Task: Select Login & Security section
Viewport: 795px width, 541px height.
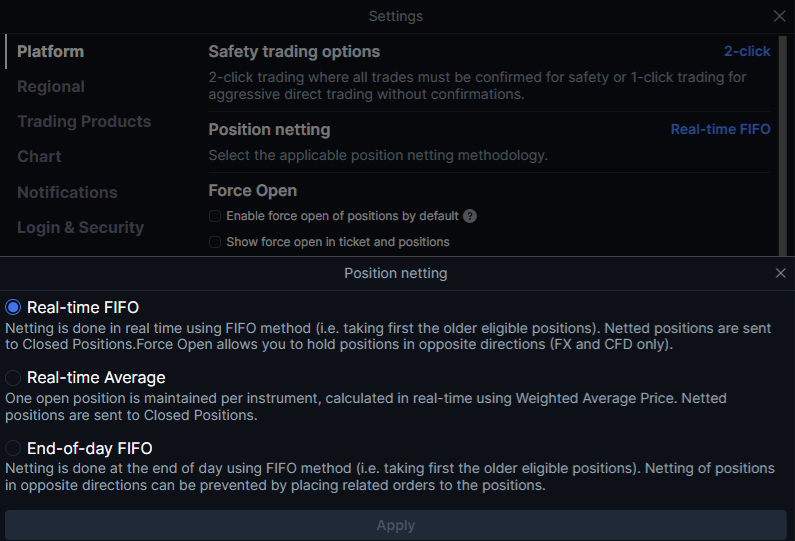Action: (81, 228)
